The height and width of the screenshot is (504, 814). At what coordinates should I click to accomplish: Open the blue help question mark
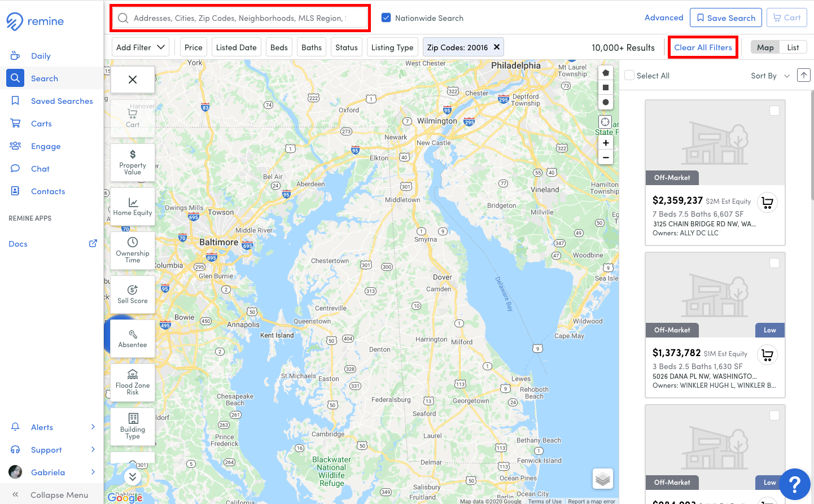coord(795,484)
